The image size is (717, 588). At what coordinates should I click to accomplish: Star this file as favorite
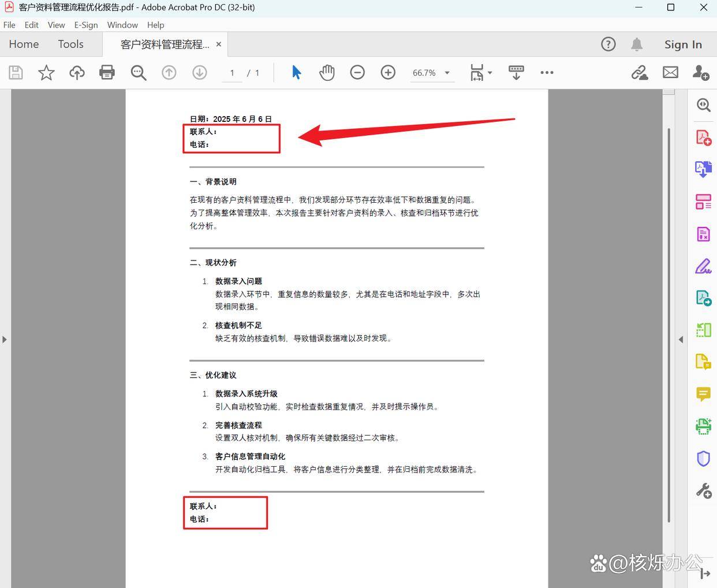point(46,73)
